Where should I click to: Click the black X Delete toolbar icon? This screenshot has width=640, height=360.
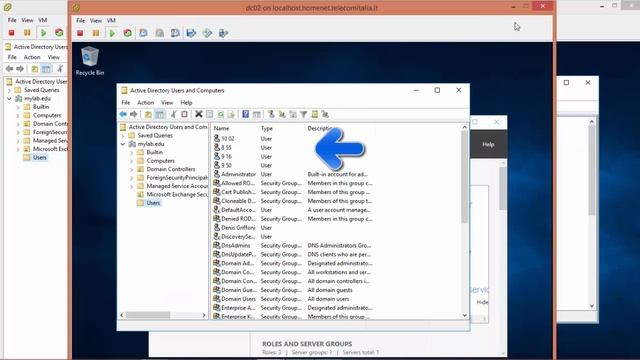(x=199, y=114)
